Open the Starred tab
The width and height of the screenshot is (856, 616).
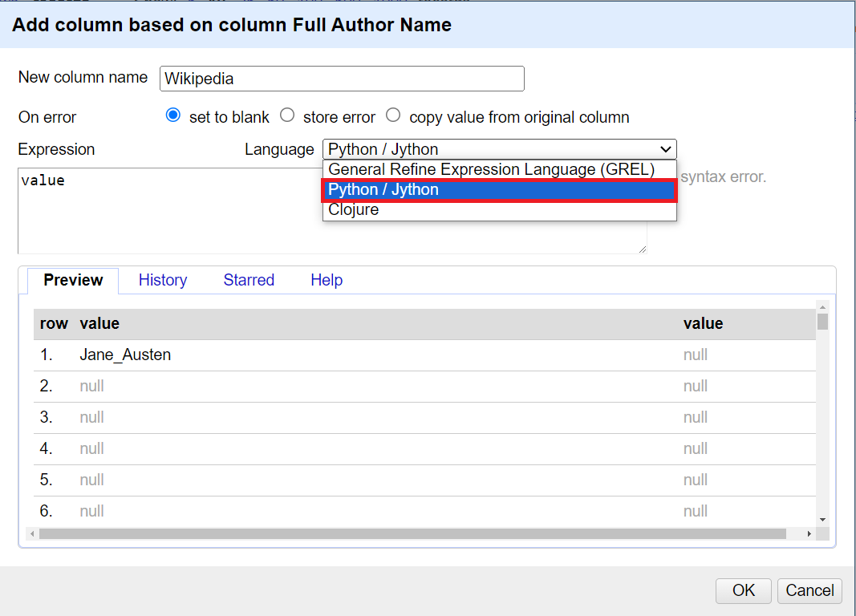click(249, 280)
